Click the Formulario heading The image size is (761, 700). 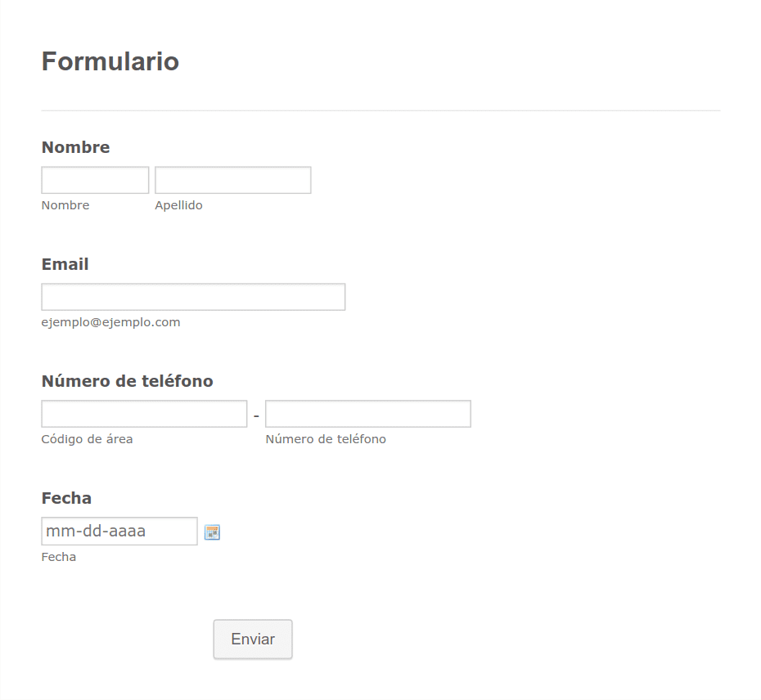pos(110,61)
